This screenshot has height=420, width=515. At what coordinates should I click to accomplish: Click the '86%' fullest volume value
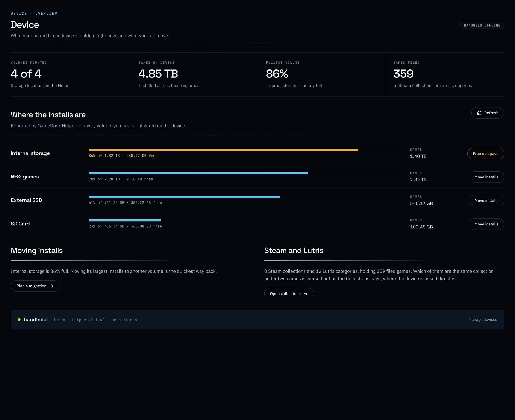point(277,74)
